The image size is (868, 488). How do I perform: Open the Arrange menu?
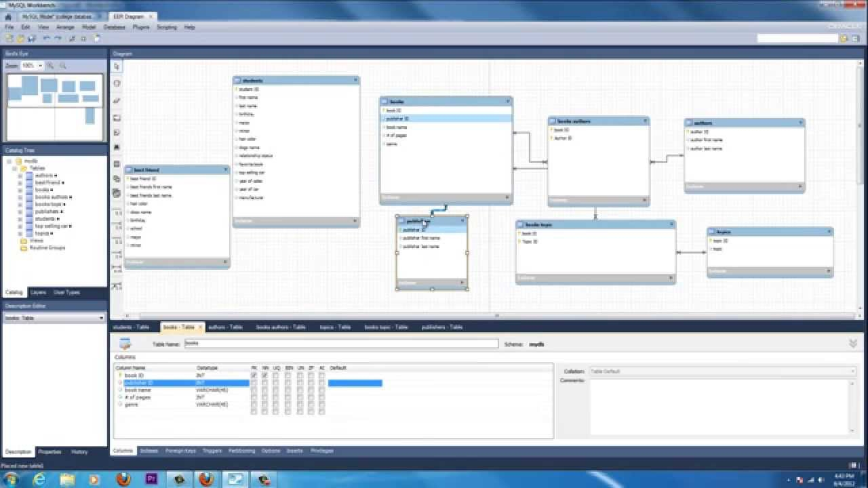coord(65,27)
